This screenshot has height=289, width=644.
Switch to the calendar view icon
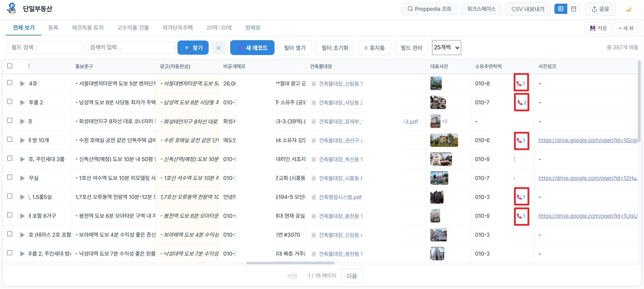point(574,9)
